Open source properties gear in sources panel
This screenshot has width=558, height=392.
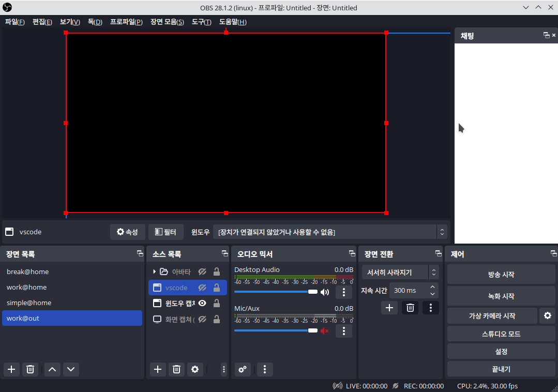(195, 369)
